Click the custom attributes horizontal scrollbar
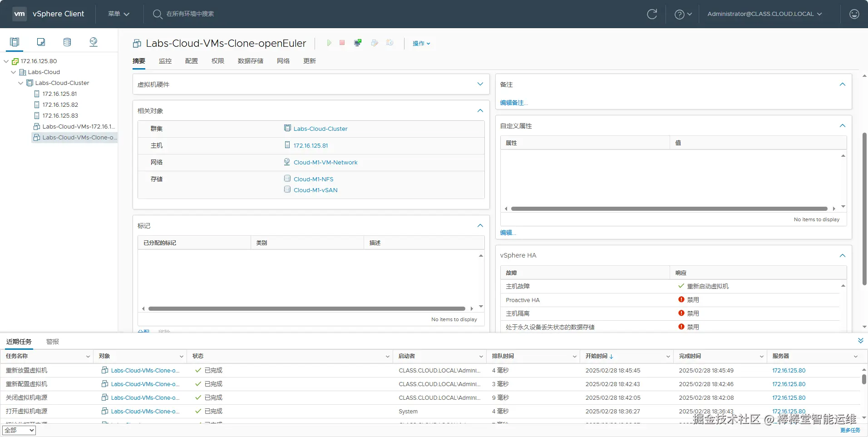868x437 pixels. 669,209
